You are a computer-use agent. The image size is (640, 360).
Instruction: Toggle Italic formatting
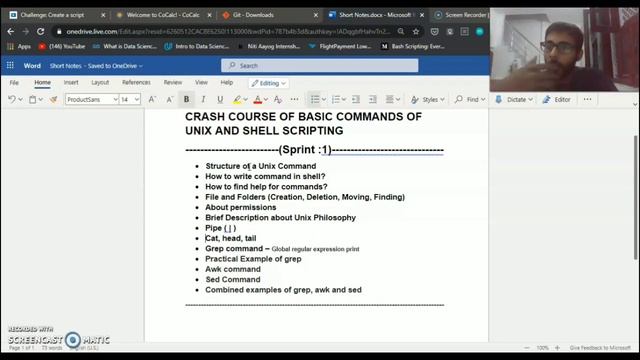point(203,99)
